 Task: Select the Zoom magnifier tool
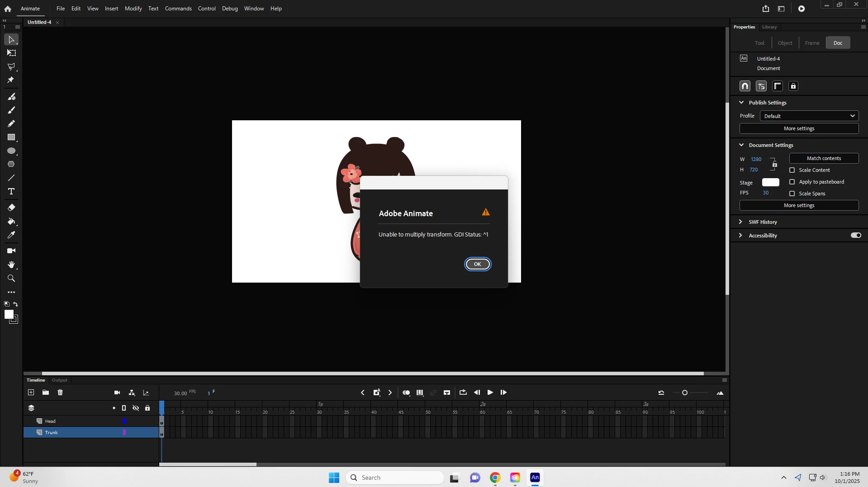(x=11, y=279)
